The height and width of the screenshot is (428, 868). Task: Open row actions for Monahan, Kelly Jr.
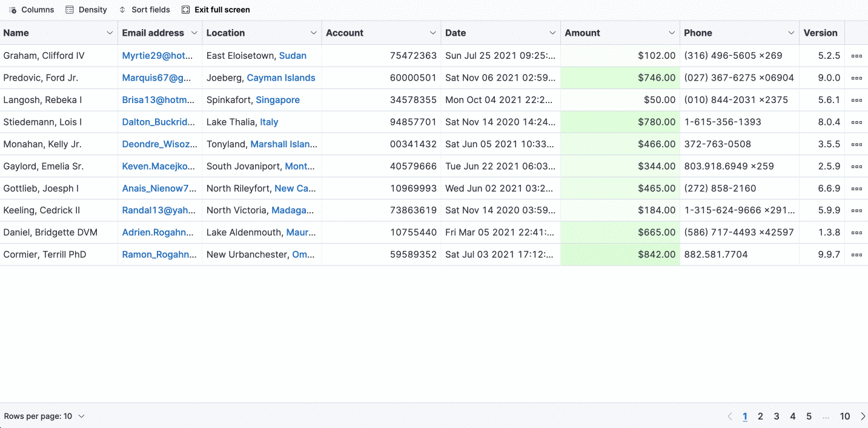pyautogui.click(x=856, y=144)
